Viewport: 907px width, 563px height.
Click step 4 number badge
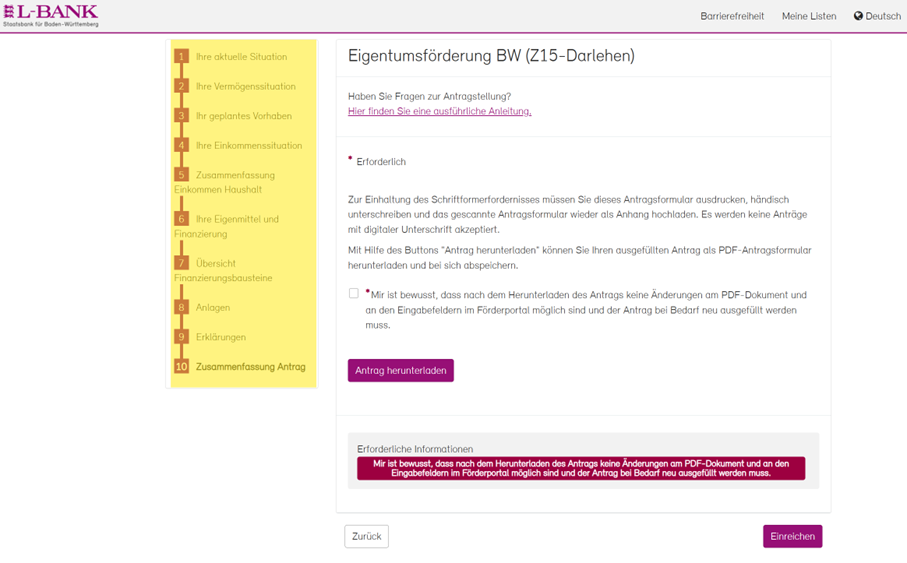coord(181,146)
